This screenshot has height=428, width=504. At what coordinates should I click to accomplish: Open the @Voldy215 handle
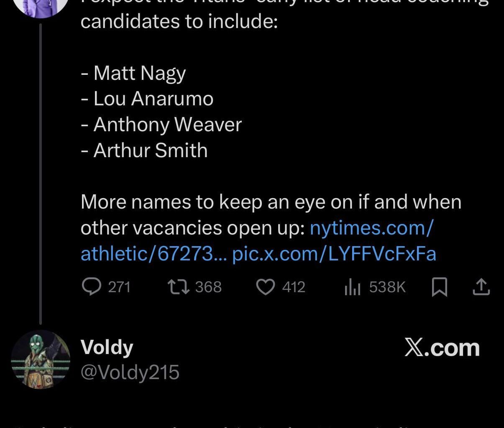coord(130,372)
